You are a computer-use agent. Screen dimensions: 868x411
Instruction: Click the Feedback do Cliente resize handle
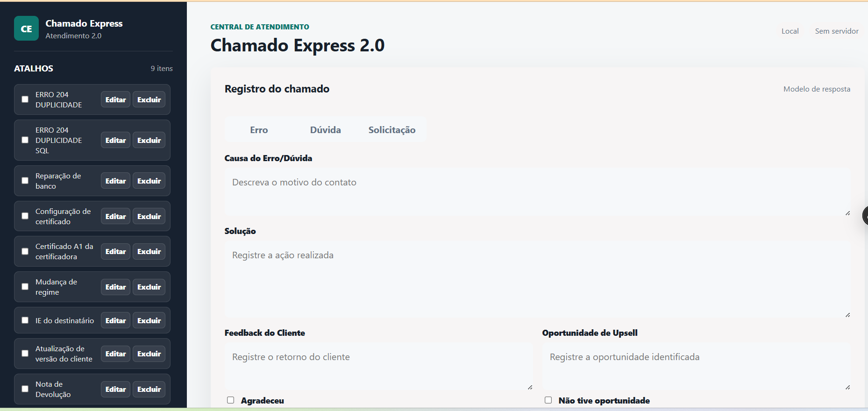[530, 387]
